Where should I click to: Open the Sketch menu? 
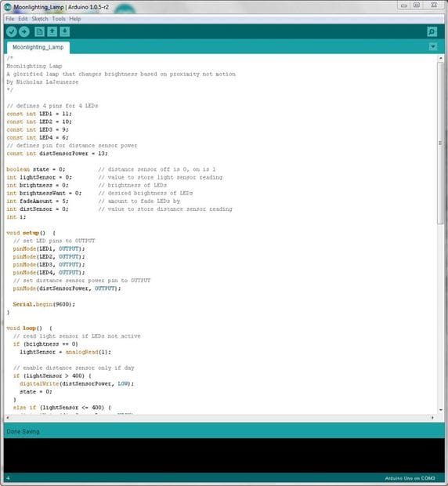(40, 19)
